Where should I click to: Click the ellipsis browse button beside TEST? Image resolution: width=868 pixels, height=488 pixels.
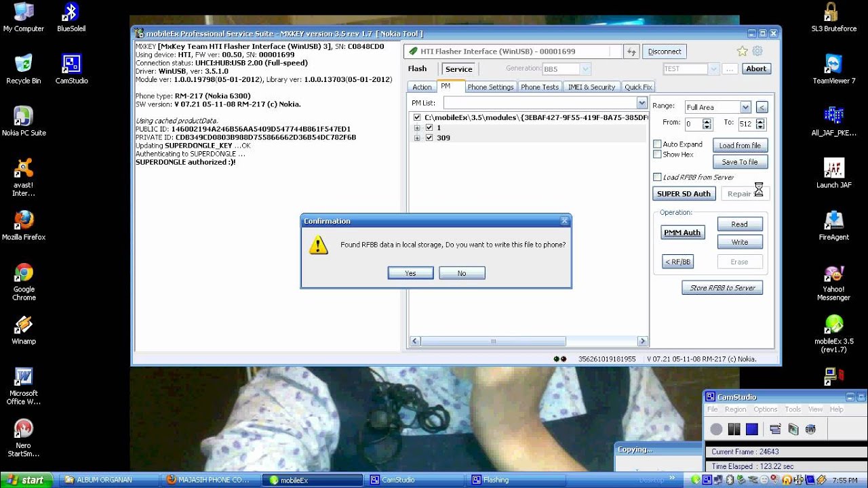(730, 68)
